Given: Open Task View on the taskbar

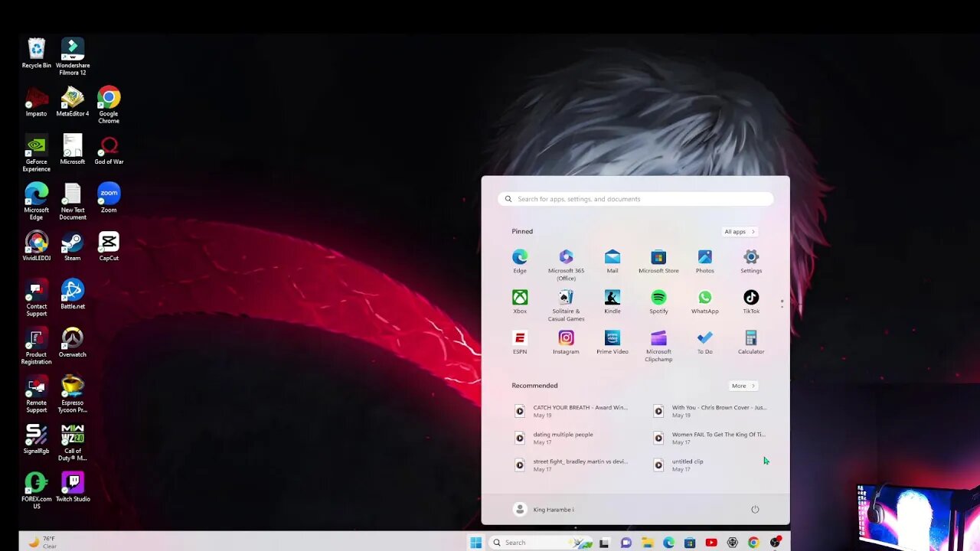Looking at the screenshot, I should click(x=604, y=543).
